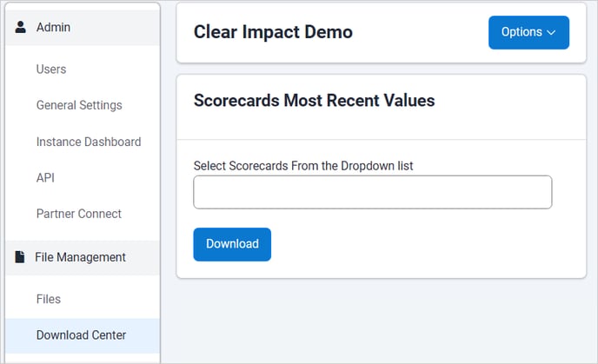Open the Select Scorecards dropdown field
This screenshot has height=364, width=598.
[x=372, y=192]
